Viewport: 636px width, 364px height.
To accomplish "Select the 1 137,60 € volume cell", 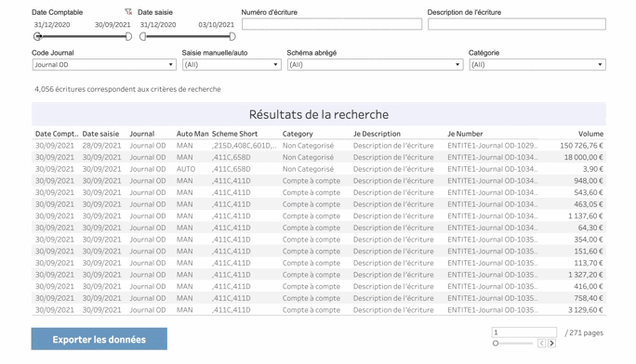I will click(x=586, y=215).
